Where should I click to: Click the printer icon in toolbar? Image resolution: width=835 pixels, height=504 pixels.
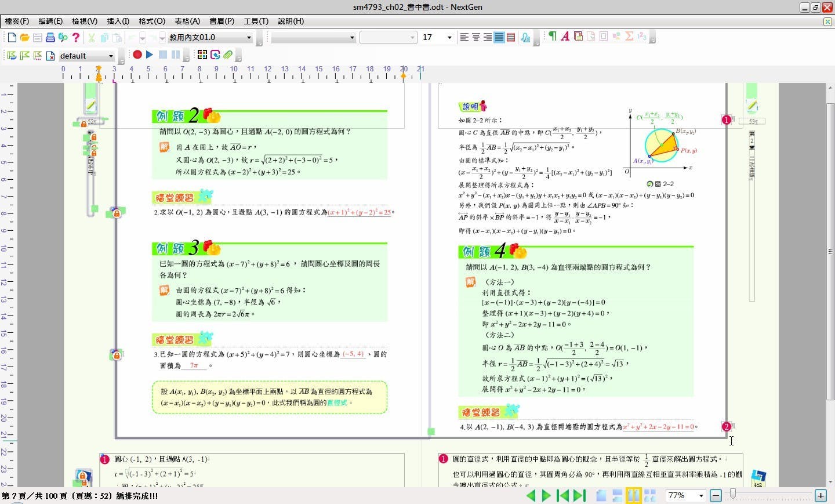point(50,37)
